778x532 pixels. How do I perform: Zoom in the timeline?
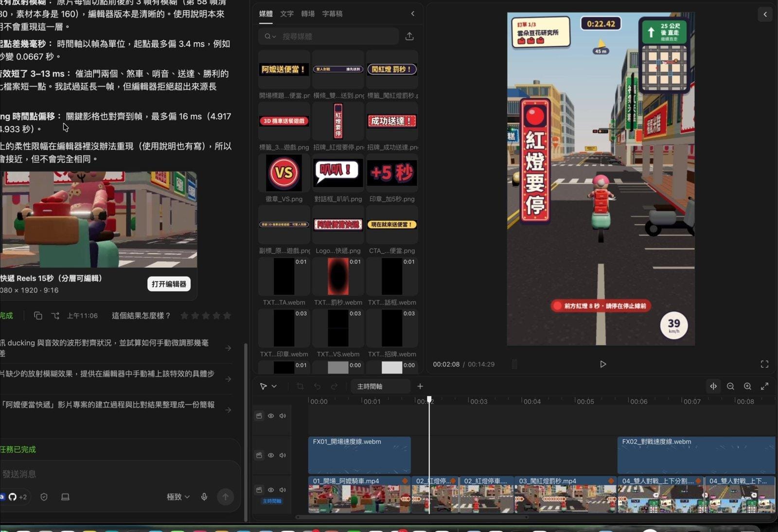pyautogui.click(x=747, y=386)
